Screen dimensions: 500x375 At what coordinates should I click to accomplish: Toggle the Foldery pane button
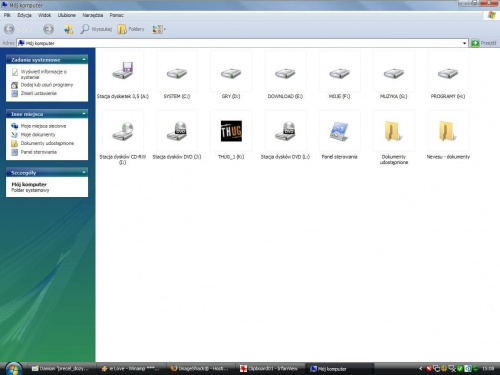point(131,29)
